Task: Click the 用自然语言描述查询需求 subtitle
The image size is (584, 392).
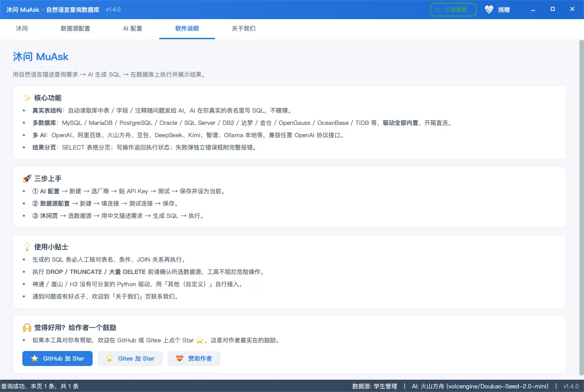Action: (x=109, y=74)
